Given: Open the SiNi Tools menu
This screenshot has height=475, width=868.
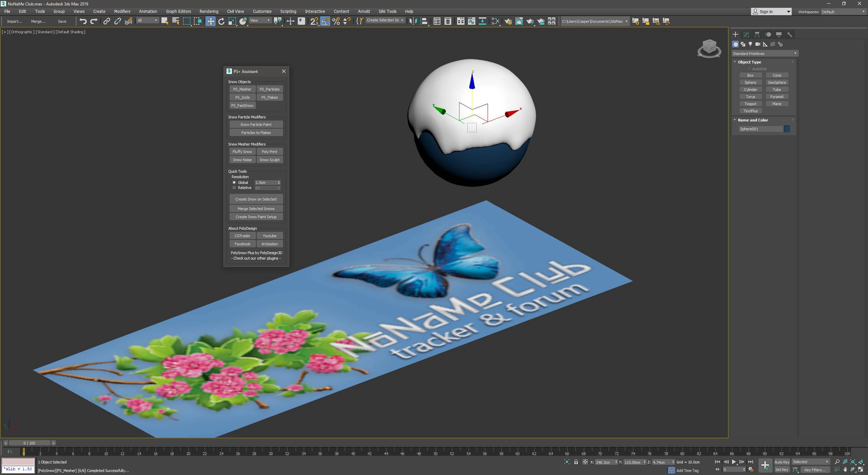Looking at the screenshot, I should 387,11.
